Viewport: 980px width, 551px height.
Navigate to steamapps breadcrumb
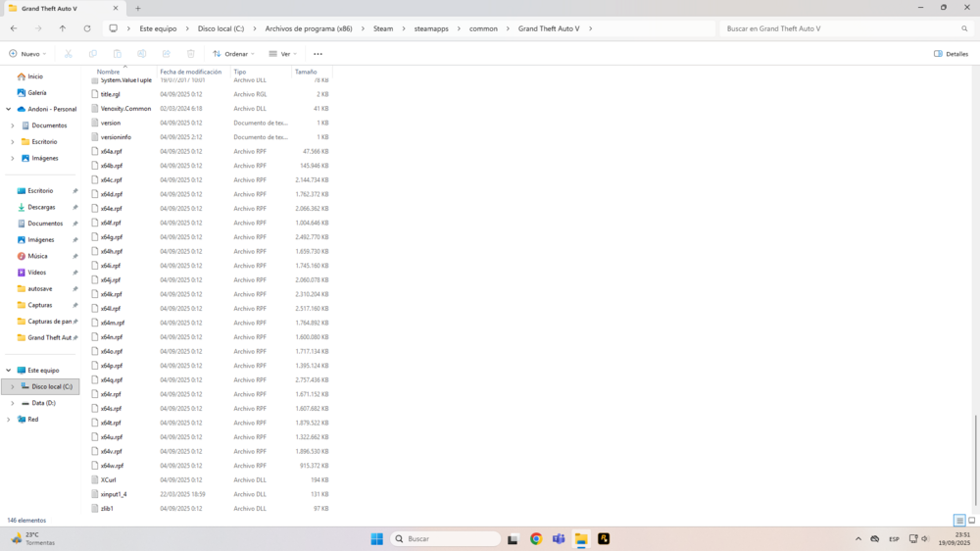point(431,28)
